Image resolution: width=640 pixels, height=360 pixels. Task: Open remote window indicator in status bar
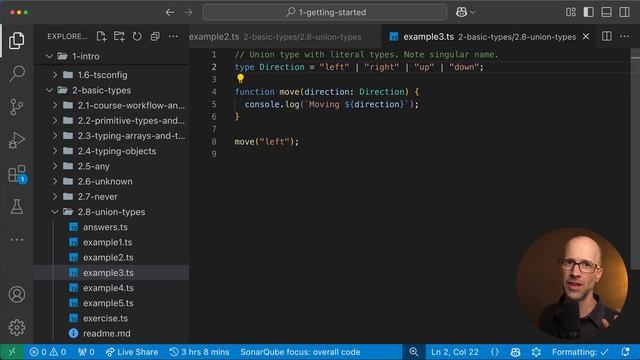12,352
